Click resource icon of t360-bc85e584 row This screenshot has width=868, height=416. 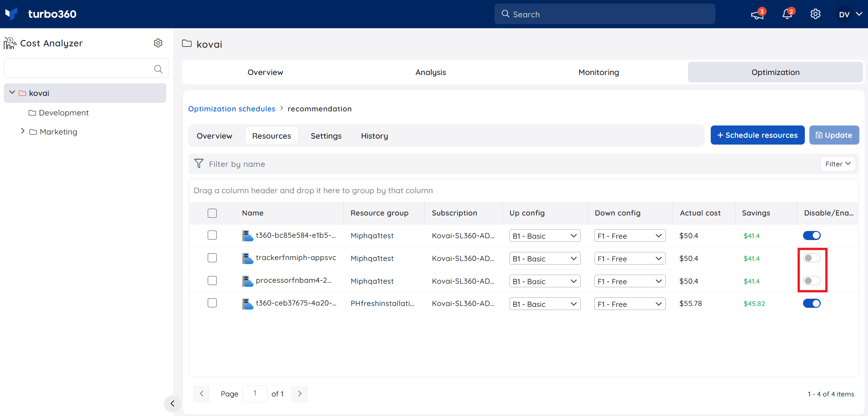tap(247, 236)
